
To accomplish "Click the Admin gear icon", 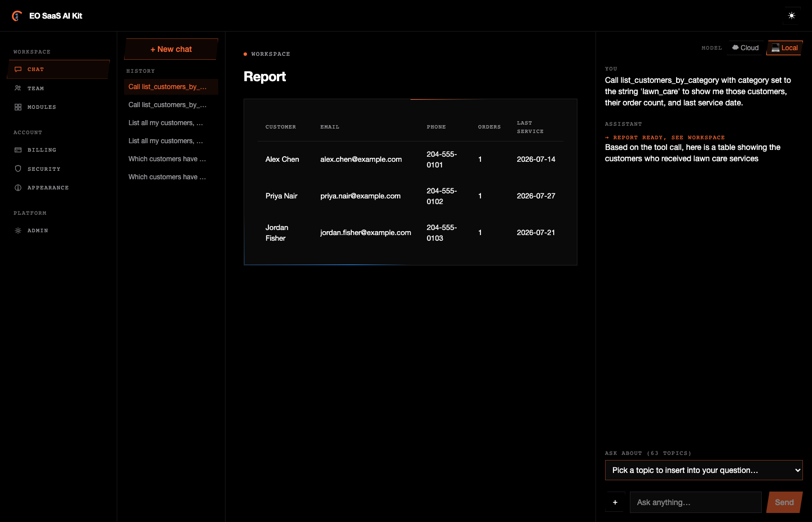I will [x=18, y=231].
